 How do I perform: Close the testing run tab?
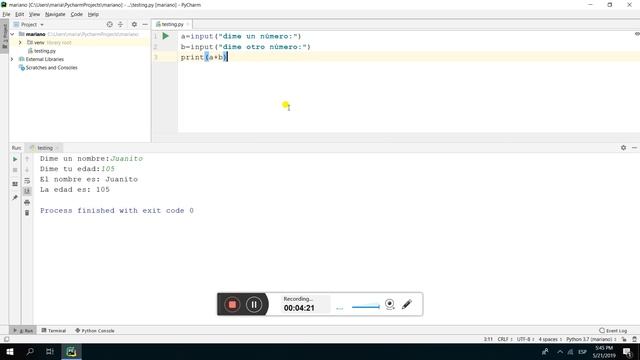[x=58, y=148]
